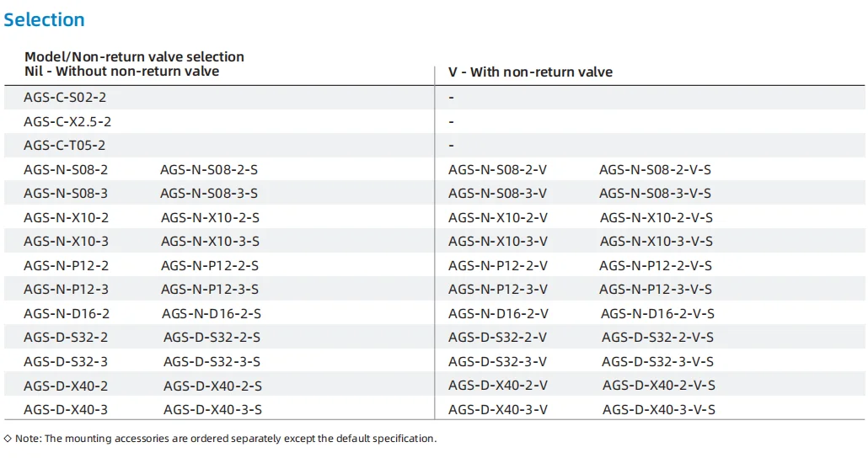Click the AGS-N-D16-2-V cell
This screenshot has height=458, width=868.
[x=498, y=314]
